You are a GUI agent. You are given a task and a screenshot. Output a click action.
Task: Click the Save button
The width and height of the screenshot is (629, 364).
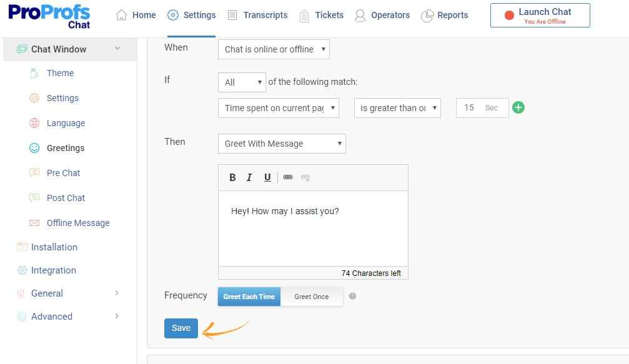(181, 328)
